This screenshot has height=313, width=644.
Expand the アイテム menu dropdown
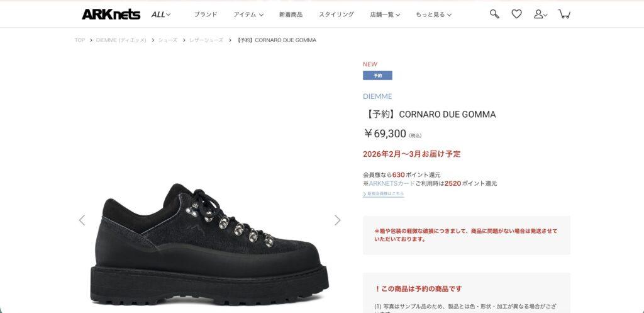point(248,14)
